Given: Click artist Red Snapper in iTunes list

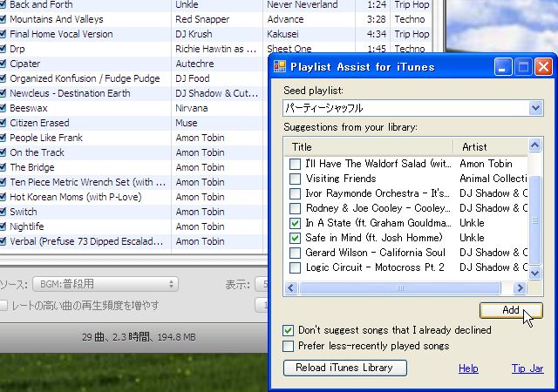Looking at the screenshot, I should (x=202, y=19).
